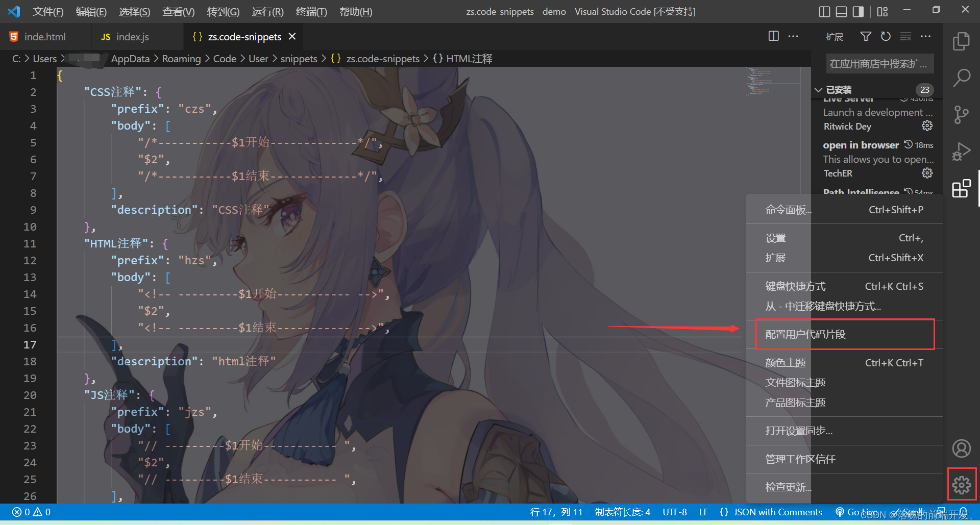Screen dimensions: 980x525
Task: Toggle primary sidebar layout icon
Action: click(824, 11)
